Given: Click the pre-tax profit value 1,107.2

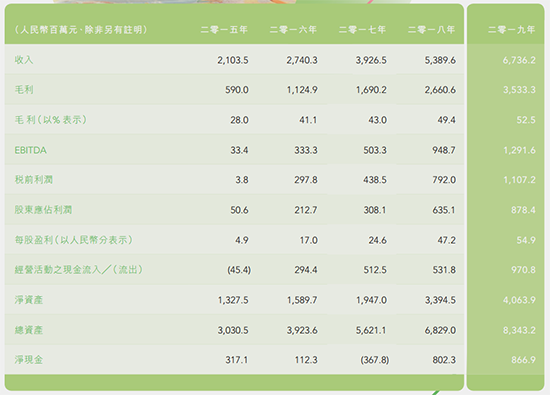Looking at the screenshot, I should point(519,180).
